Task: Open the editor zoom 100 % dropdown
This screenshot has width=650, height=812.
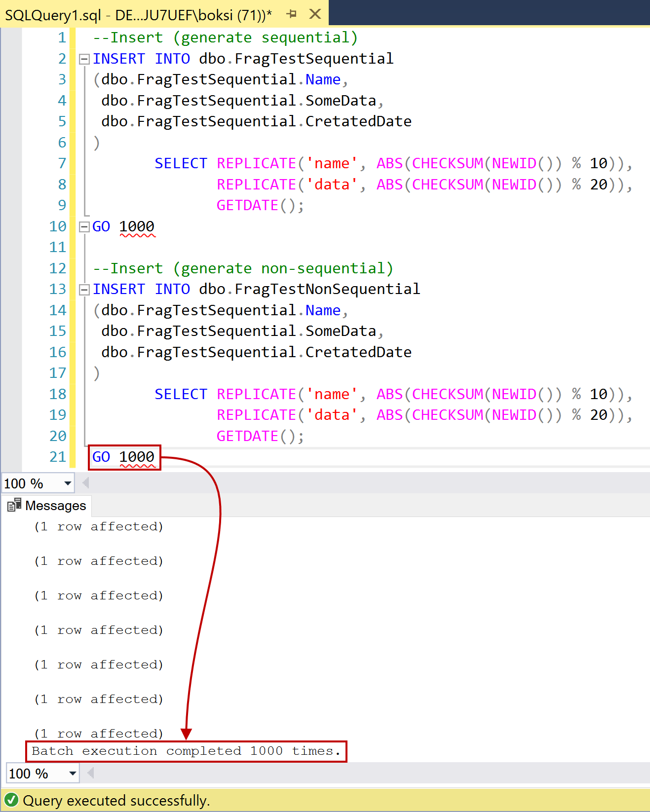Action: (x=68, y=483)
